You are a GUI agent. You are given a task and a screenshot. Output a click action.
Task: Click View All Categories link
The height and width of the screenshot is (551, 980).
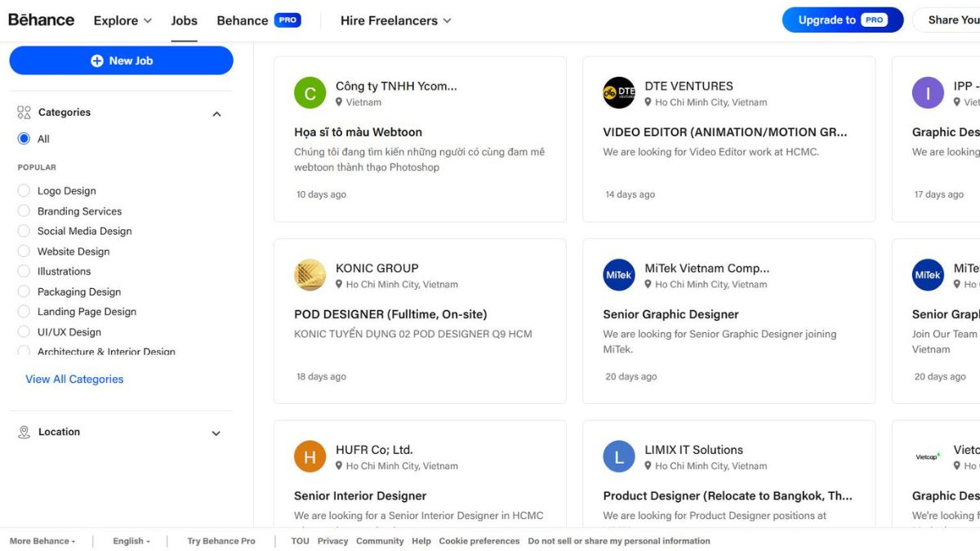coord(74,380)
